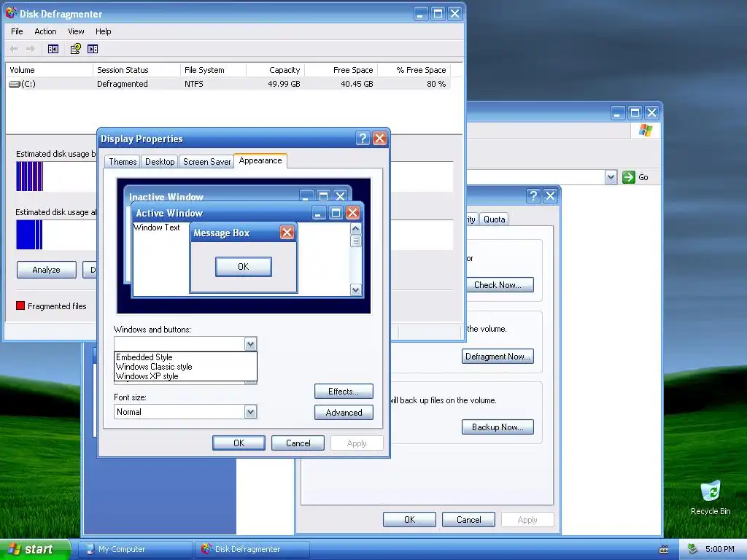
Task: Click the Windows flag logo in My Computer window
Action: point(646,130)
